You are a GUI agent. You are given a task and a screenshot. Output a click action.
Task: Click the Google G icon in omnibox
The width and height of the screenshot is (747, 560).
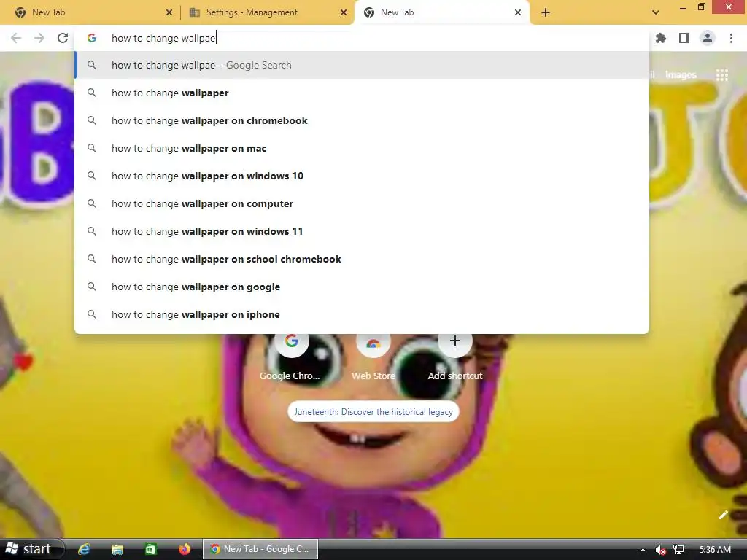coord(92,38)
